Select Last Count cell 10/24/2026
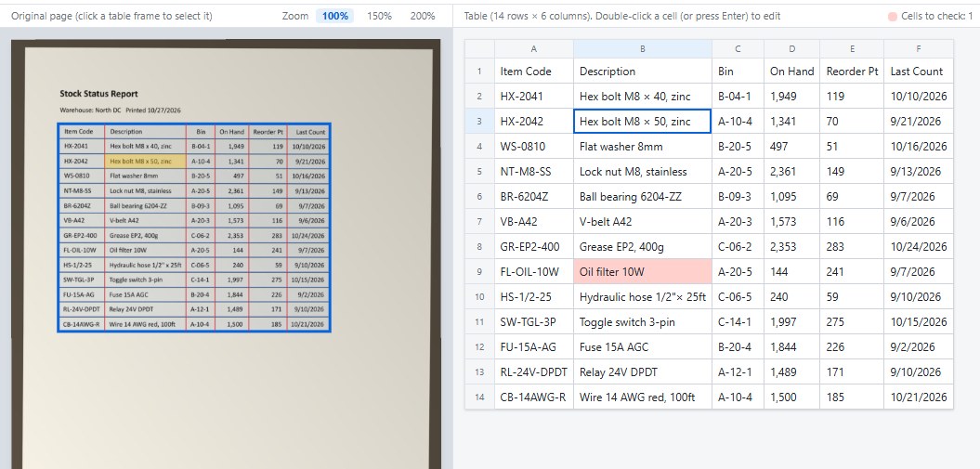Screen dimensions: 980x469 (919, 247)
